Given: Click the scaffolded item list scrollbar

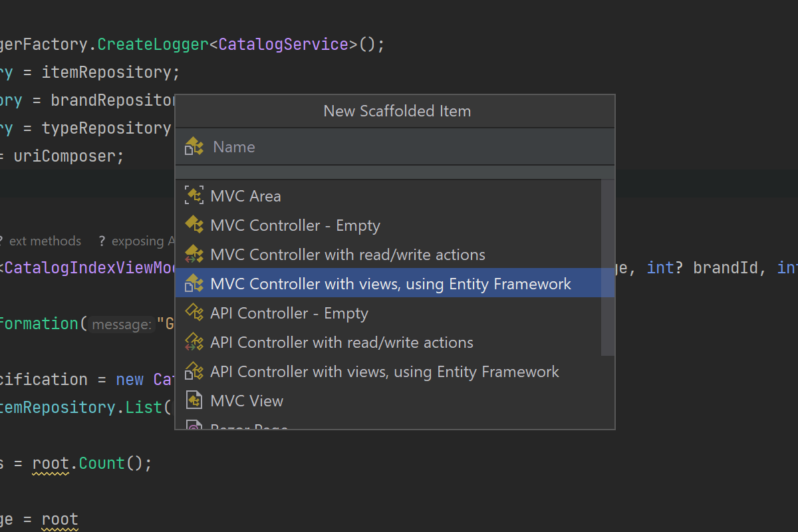Looking at the screenshot, I should coord(607,267).
